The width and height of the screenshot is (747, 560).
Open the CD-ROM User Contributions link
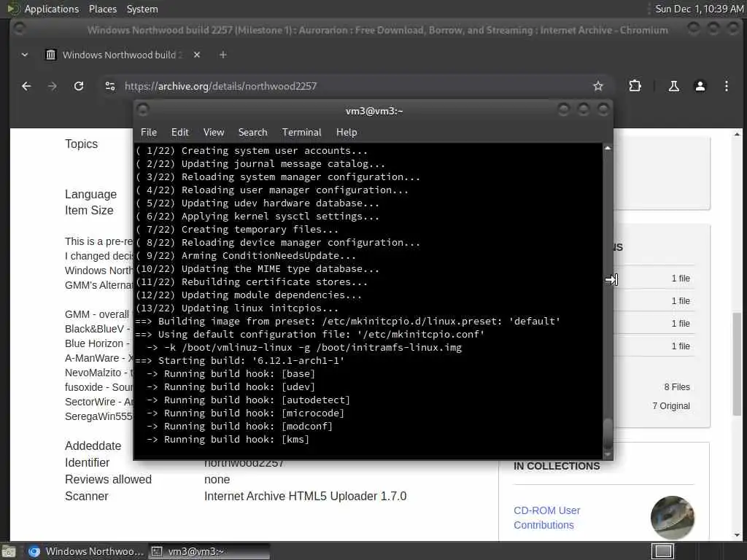(x=547, y=518)
